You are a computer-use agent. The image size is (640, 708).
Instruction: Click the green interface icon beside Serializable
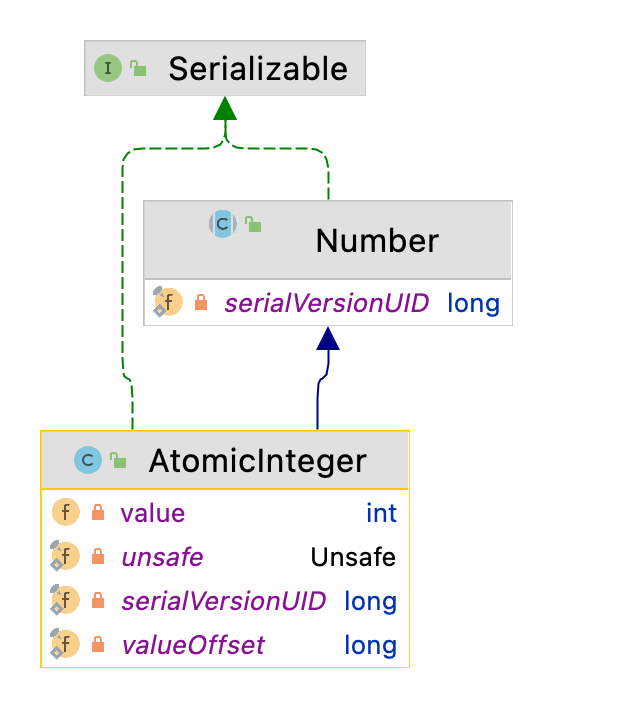107,68
